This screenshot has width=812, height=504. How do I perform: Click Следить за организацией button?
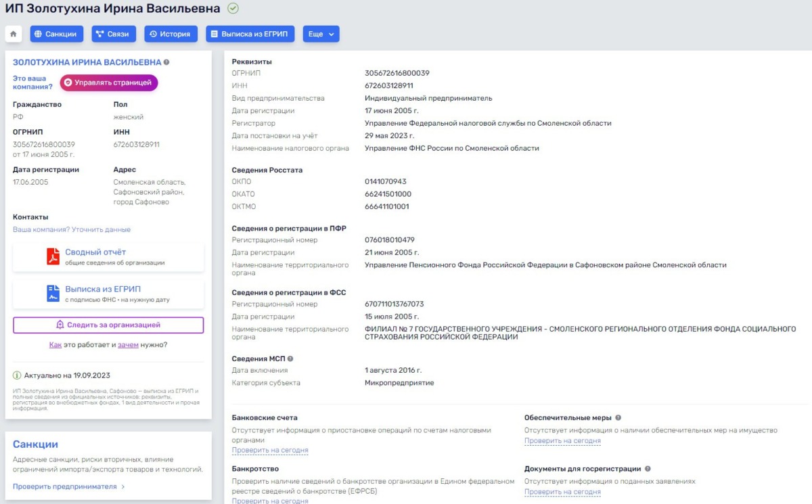click(x=108, y=325)
